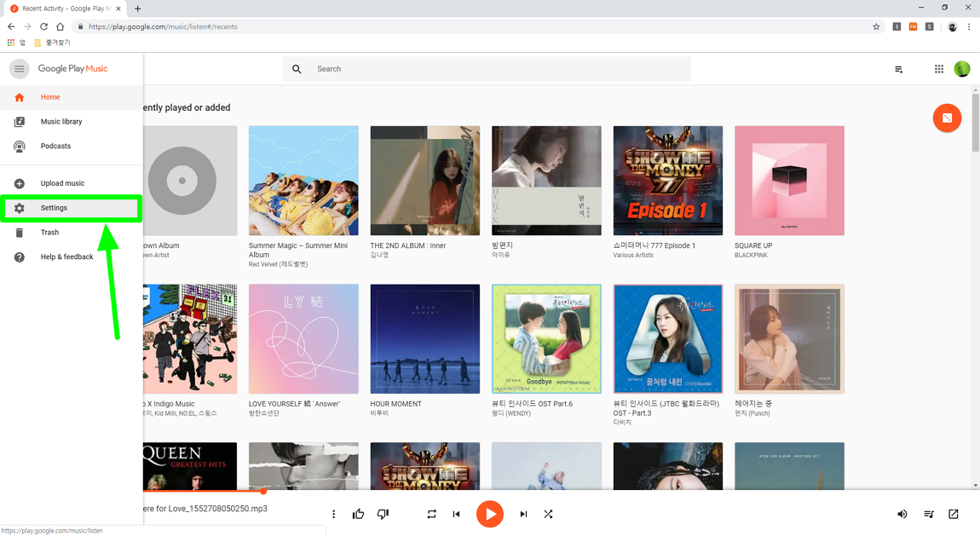The width and height of the screenshot is (980, 536).
Task: Click the Upload music plus icon
Action: click(x=20, y=184)
